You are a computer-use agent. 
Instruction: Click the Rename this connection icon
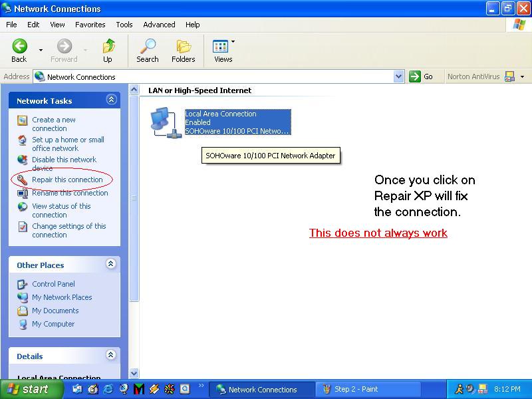(23, 194)
